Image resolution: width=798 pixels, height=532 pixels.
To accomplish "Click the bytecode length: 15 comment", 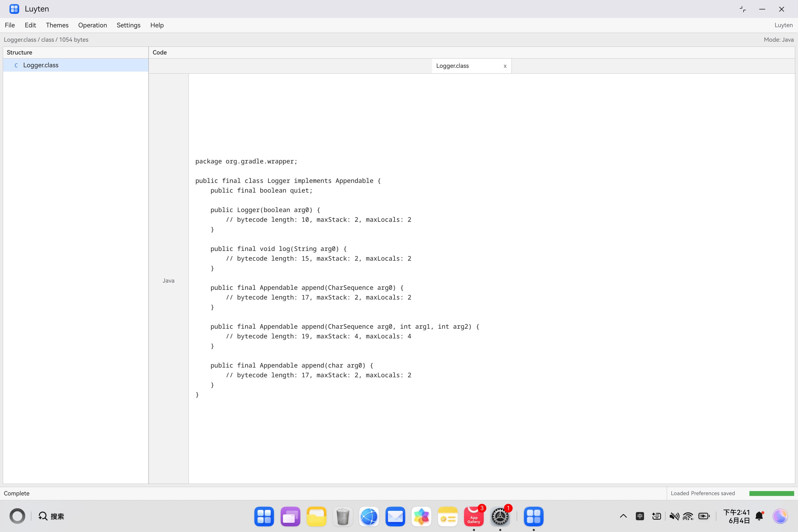I will click(319, 259).
